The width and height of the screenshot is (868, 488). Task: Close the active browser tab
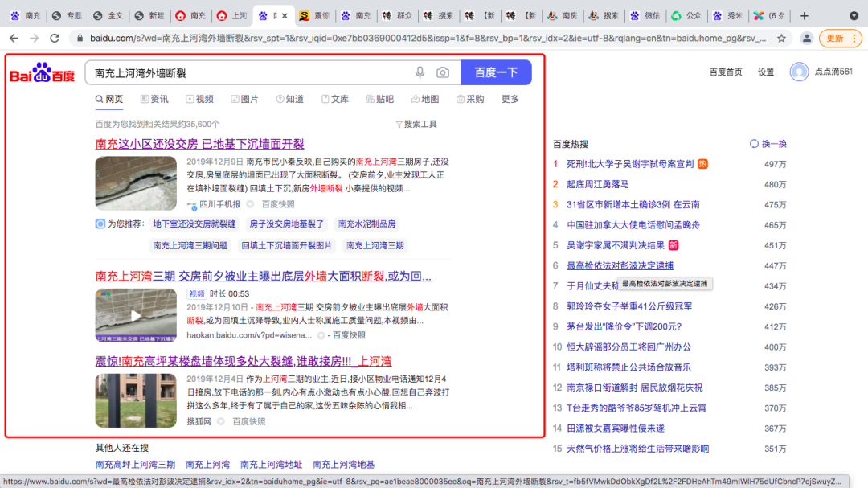pos(285,16)
